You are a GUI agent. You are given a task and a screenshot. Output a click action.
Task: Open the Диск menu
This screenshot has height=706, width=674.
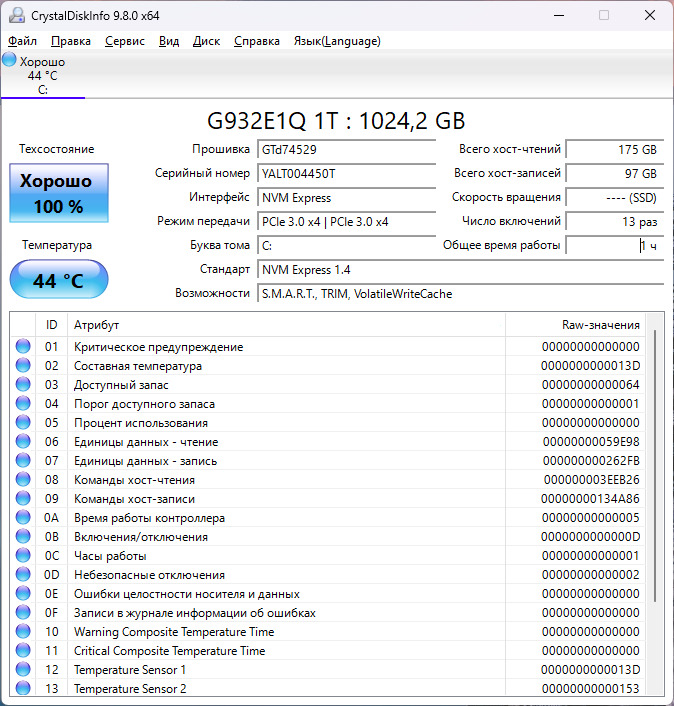[206, 41]
